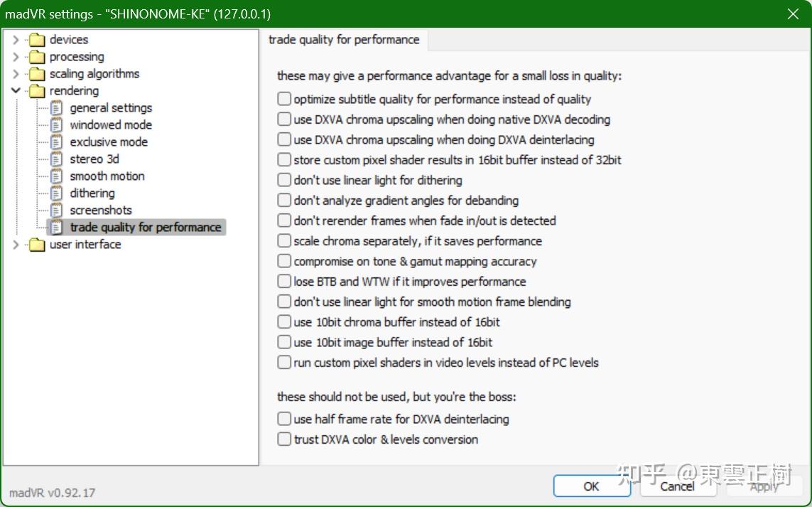This screenshot has width=812, height=507.
Task: Enable trust DXVA color & levels conversion
Action: click(283, 439)
